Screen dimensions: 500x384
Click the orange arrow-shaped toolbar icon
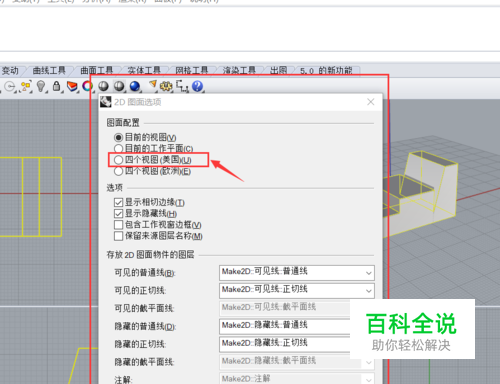point(153,85)
